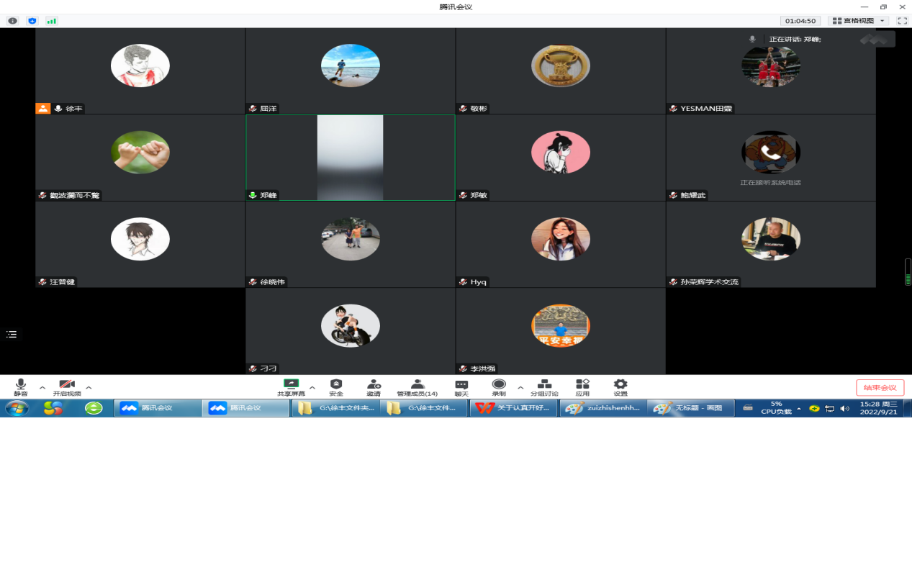Screen dimensions: 912x588
Task: Click the 共享屏幕 share screen button
Action: pyautogui.click(x=291, y=387)
